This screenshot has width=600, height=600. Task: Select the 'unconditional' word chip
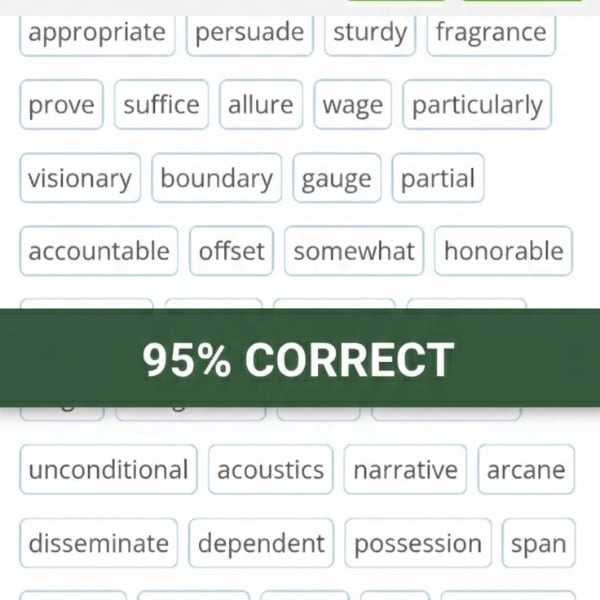coord(108,470)
